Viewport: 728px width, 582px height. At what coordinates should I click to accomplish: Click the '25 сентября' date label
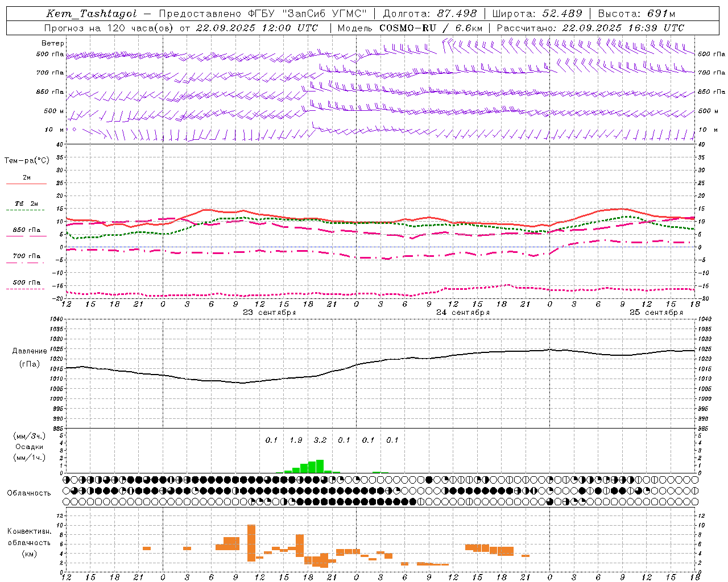tap(656, 313)
